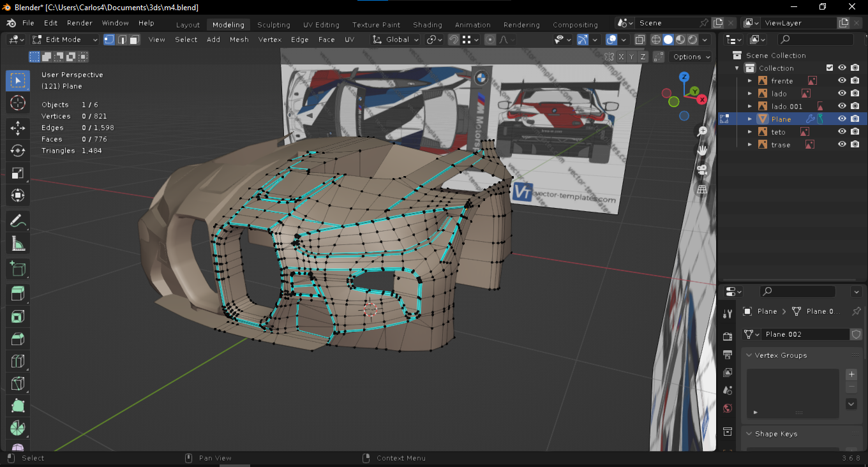Viewport: 868px width, 467px height.
Task: Activate the Annotate tool
Action: pyautogui.click(x=18, y=221)
